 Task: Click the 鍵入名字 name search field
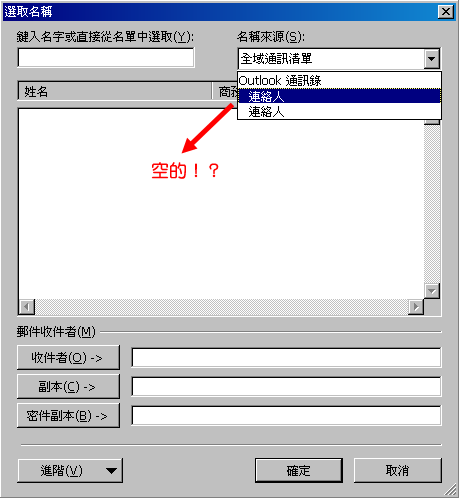106,58
